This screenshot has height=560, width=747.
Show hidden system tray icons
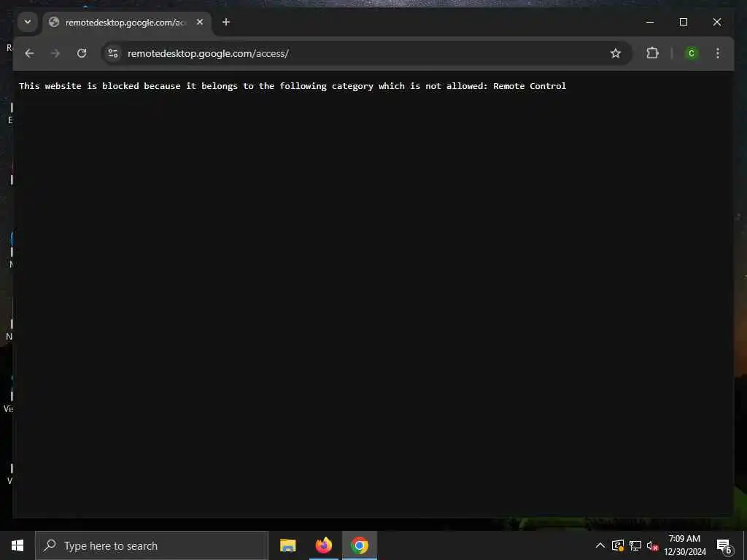tap(600, 545)
